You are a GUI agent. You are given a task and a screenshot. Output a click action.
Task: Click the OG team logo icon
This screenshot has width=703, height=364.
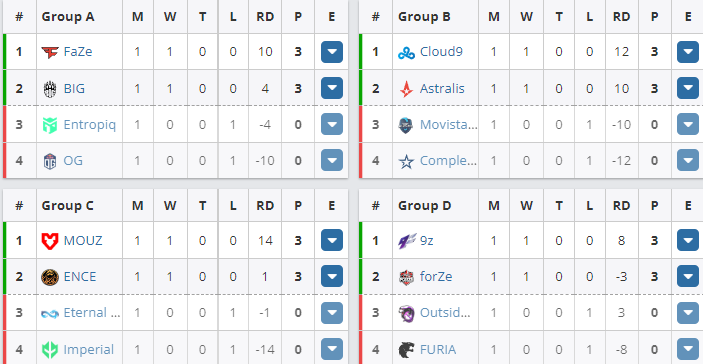click(x=50, y=161)
